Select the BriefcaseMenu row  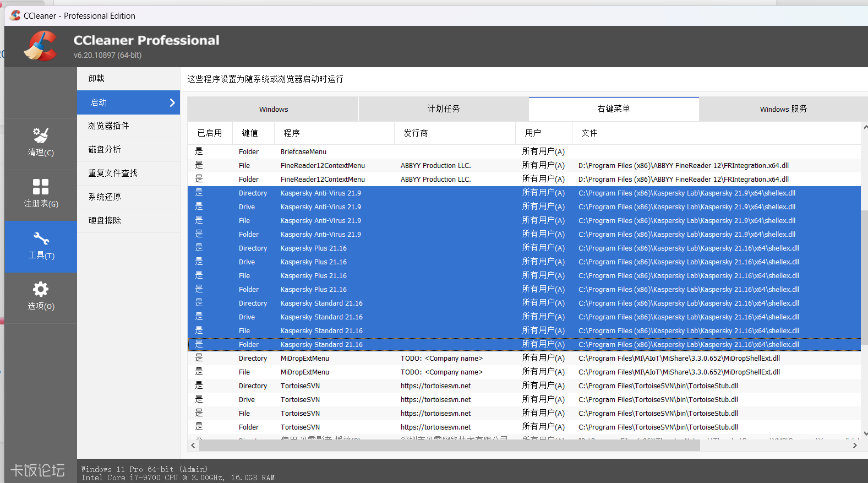(524, 151)
